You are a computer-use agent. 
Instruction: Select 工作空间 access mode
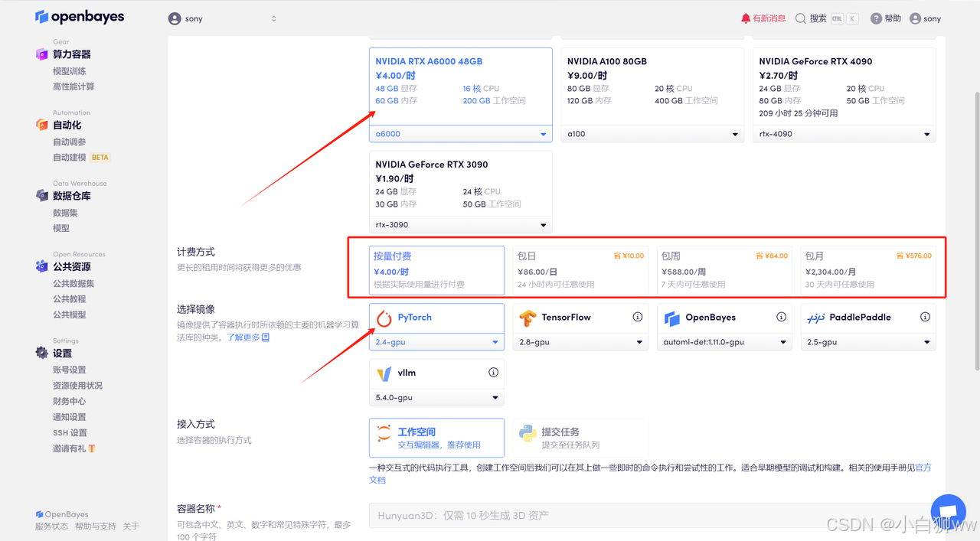(x=436, y=438)
